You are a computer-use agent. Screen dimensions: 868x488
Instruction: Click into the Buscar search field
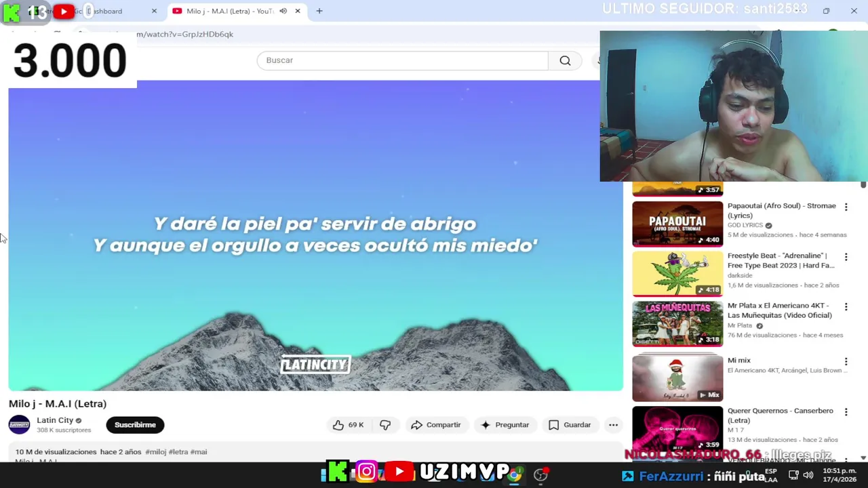coord(402,60)
